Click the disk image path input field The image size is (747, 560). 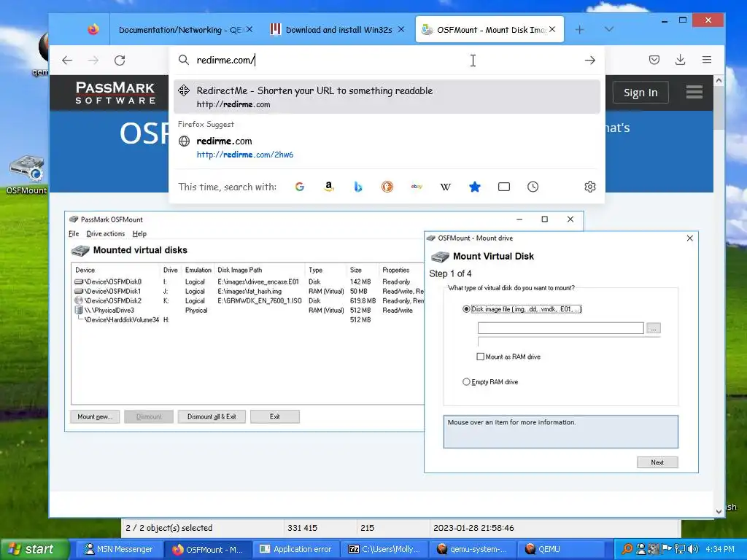(x=561, y=328)
